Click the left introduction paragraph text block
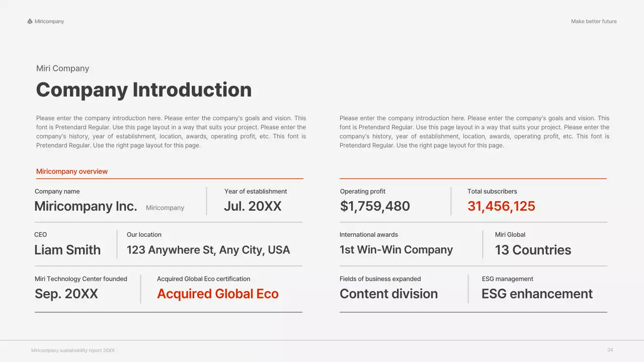Screen dimensions: 644x362 coord(171,132)
